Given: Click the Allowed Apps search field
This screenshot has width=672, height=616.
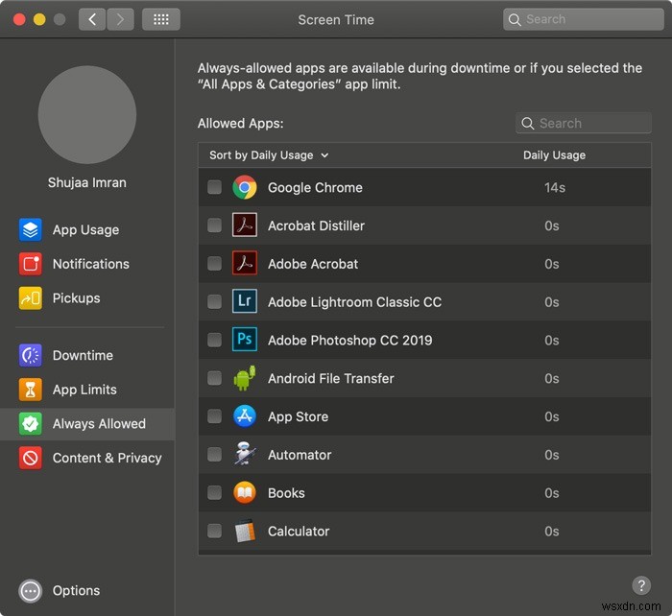Looking at the screenshot, I should (585, 123).
